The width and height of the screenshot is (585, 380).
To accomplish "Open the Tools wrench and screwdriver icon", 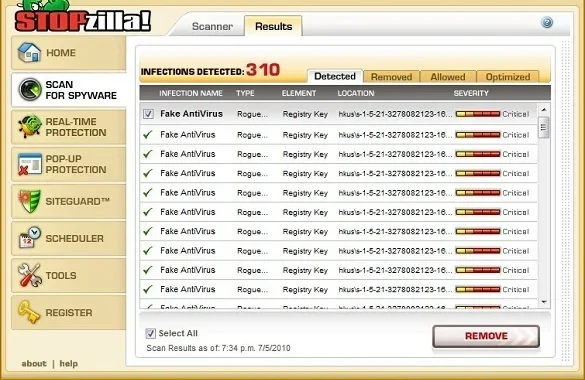I will click(x=29, y=275).
